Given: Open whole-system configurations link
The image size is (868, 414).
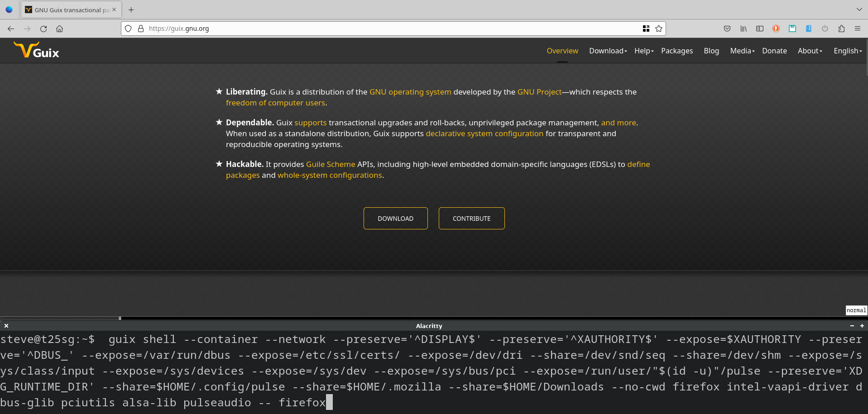Looking at the screenshot, I should (330, 175).
